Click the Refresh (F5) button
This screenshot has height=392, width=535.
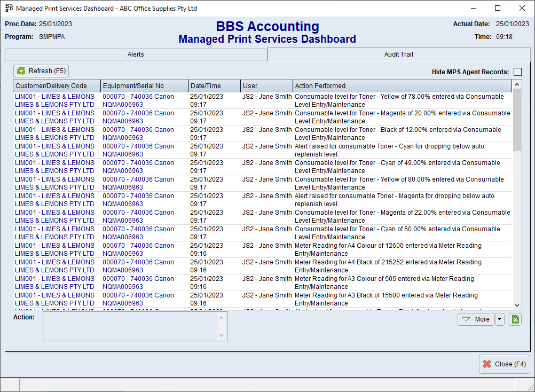(x=41, y=71)
